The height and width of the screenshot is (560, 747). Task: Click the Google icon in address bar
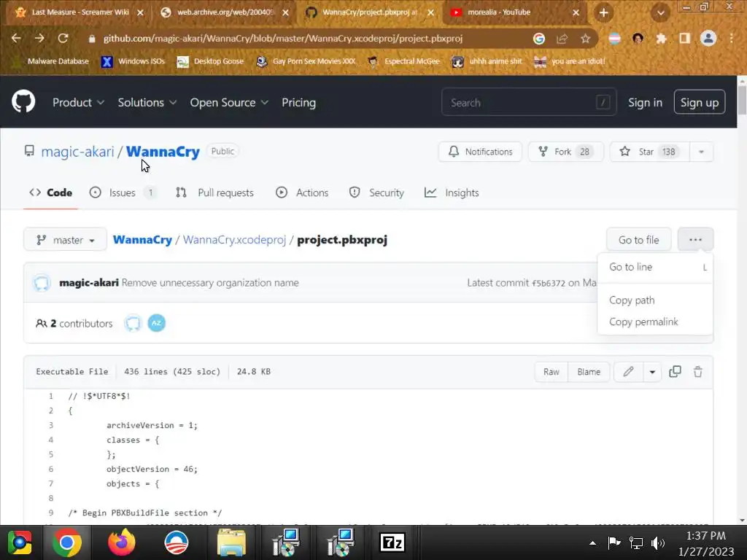(x=539, y=39)
